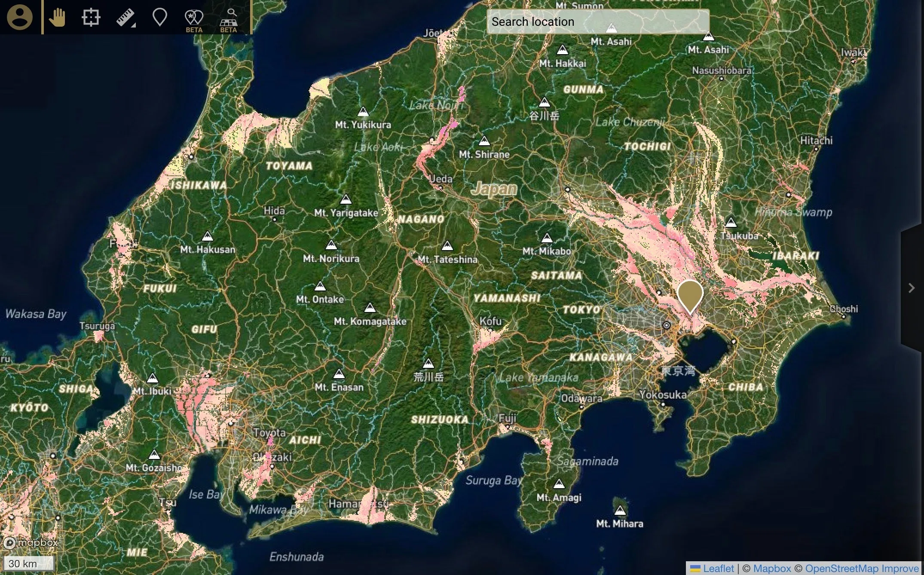Click the Improve map link
Viewport: 924px width, 575px height.
click(x=900, y=568)
